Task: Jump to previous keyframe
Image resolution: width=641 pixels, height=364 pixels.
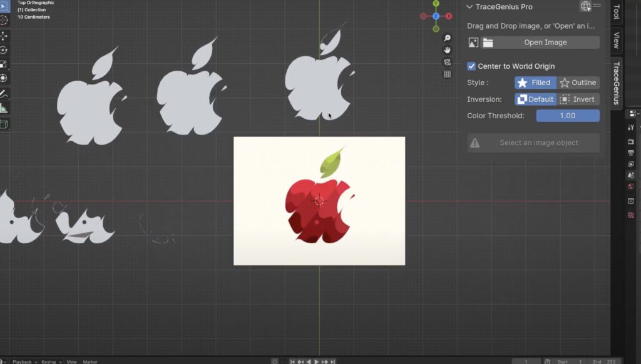Action: (x=300, y=361)
